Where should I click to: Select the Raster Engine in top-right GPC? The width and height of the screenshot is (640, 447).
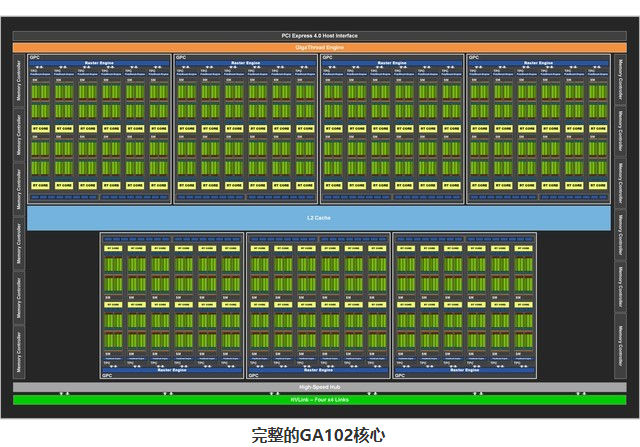pyautogui.click(x=539, y=62)
